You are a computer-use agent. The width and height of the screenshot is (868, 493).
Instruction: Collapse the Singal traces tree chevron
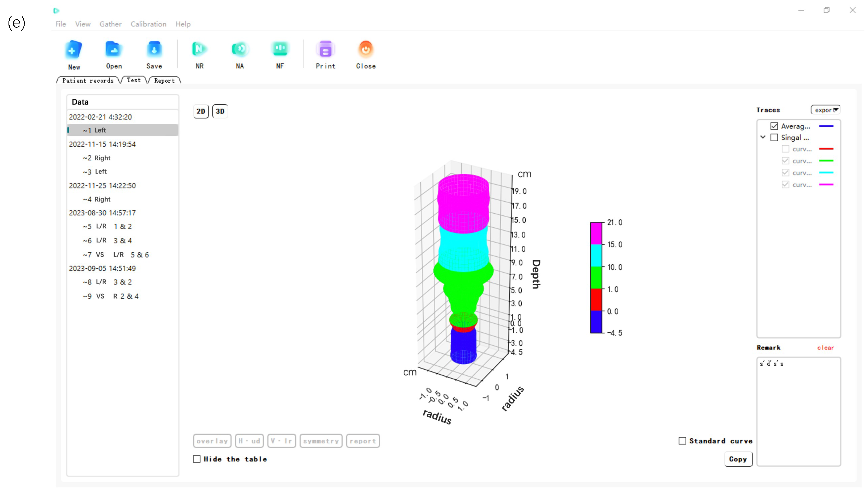click(x=763, y=137)
